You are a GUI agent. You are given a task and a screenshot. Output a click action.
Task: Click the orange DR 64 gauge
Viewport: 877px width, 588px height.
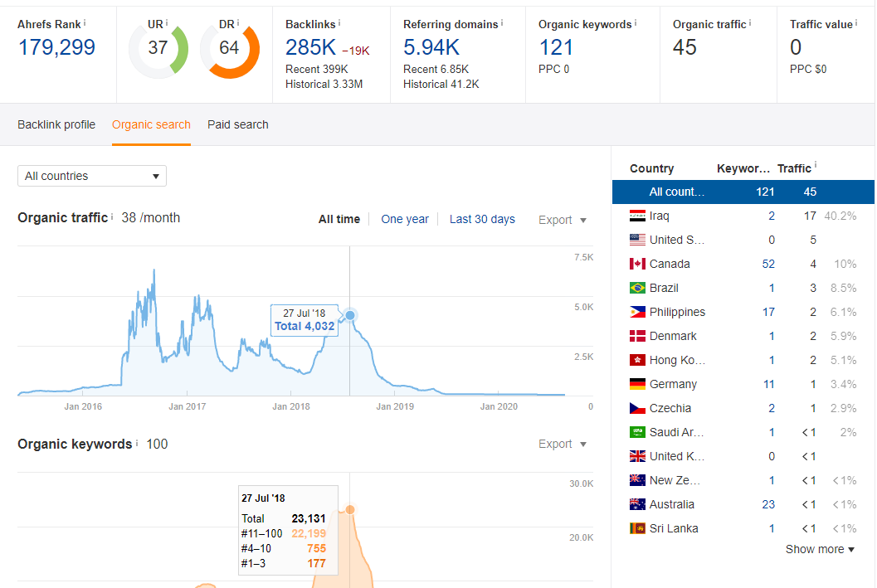[x=229, y=49]
